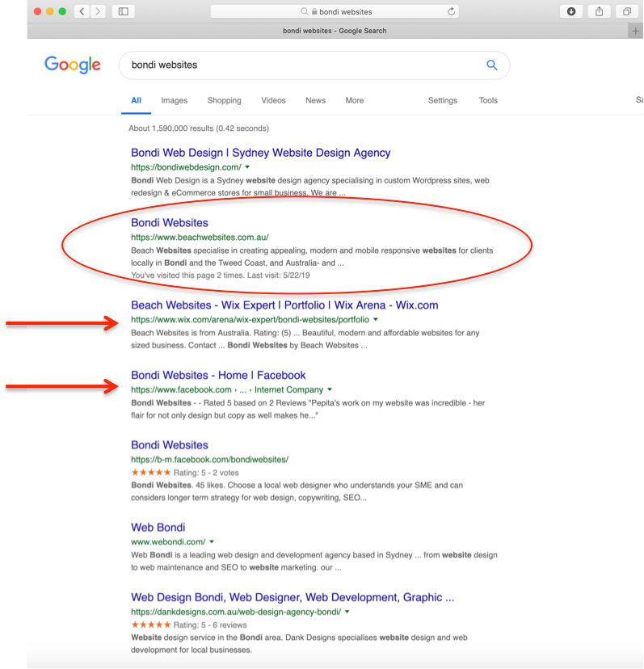The width and height of the screenshot is (644, 669).
Task: Show the tab overview icon
Action: tap(627, 11)
